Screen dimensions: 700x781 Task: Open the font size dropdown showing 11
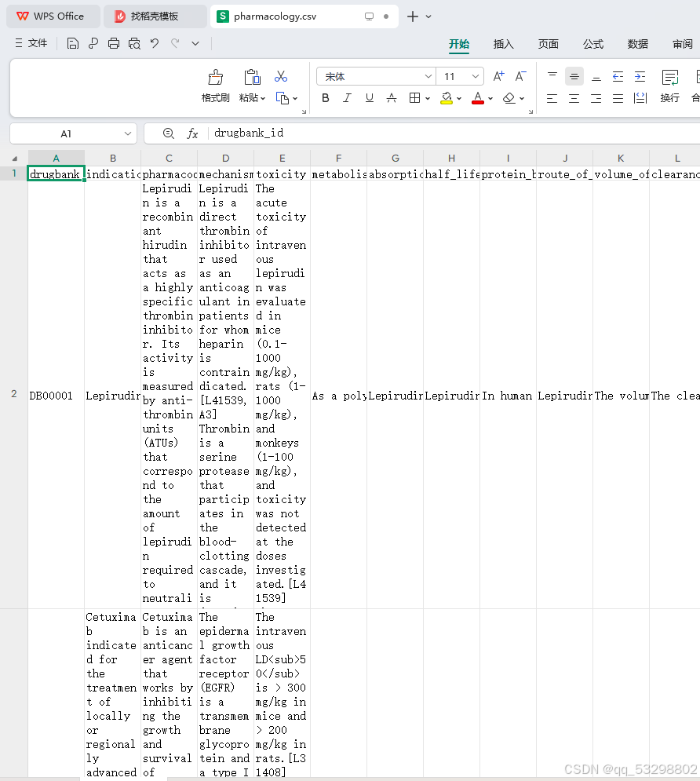click(x=475, y=76)
